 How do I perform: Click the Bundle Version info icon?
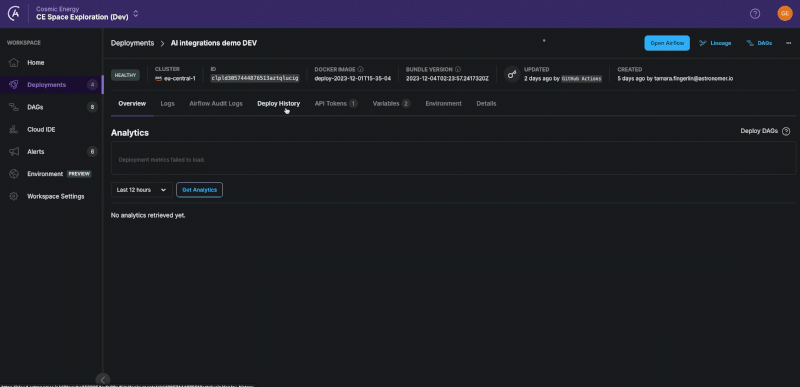click(458, 69)
